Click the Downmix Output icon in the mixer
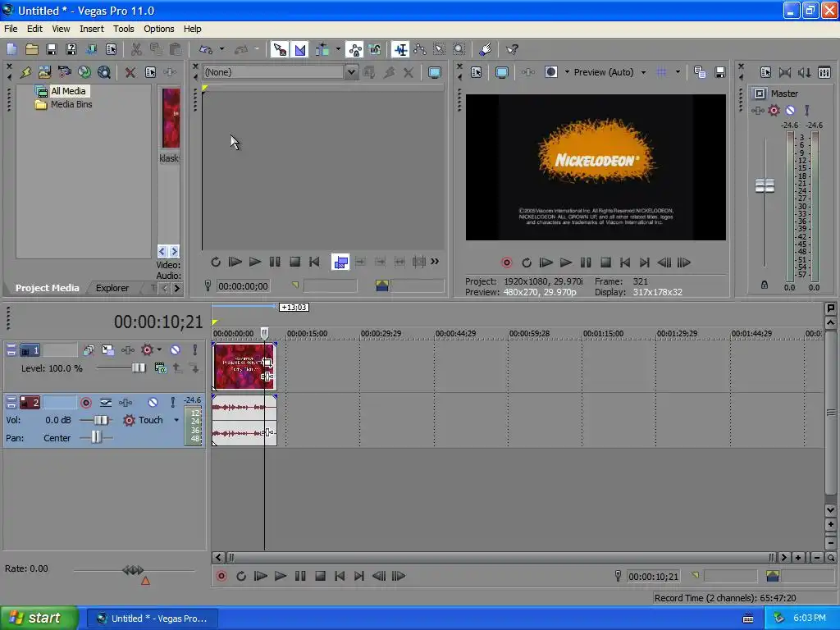 [785, 72]
